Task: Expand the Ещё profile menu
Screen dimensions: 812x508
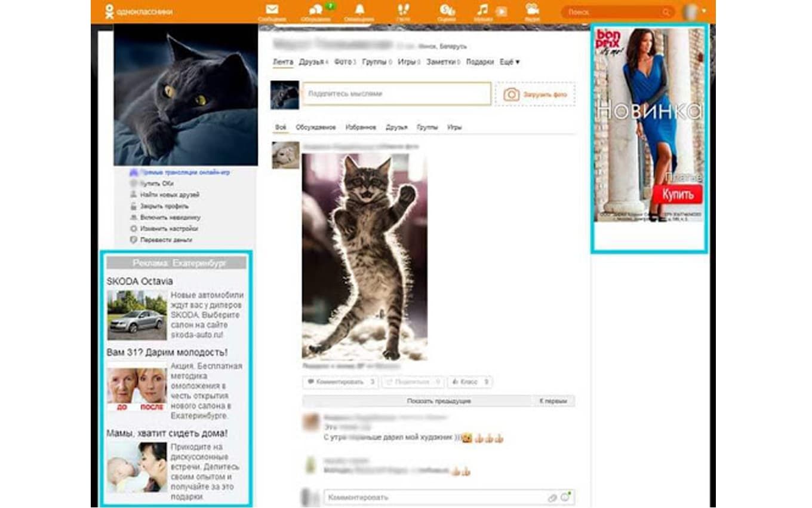Action: [509, 62]
